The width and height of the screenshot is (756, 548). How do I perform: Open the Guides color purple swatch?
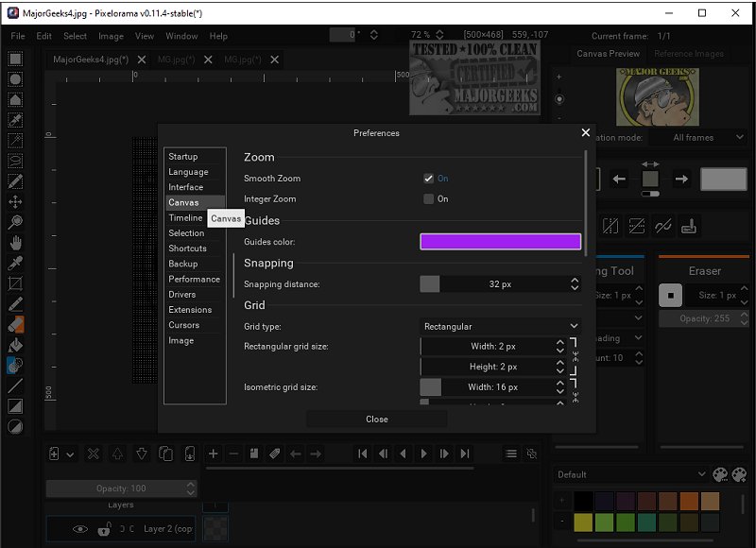pos(500,242)
